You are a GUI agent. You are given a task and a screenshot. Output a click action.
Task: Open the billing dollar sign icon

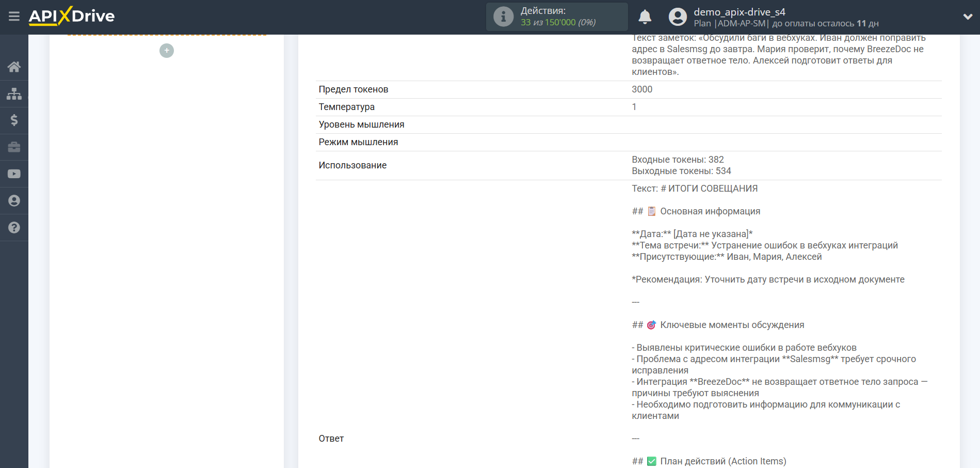14,120
